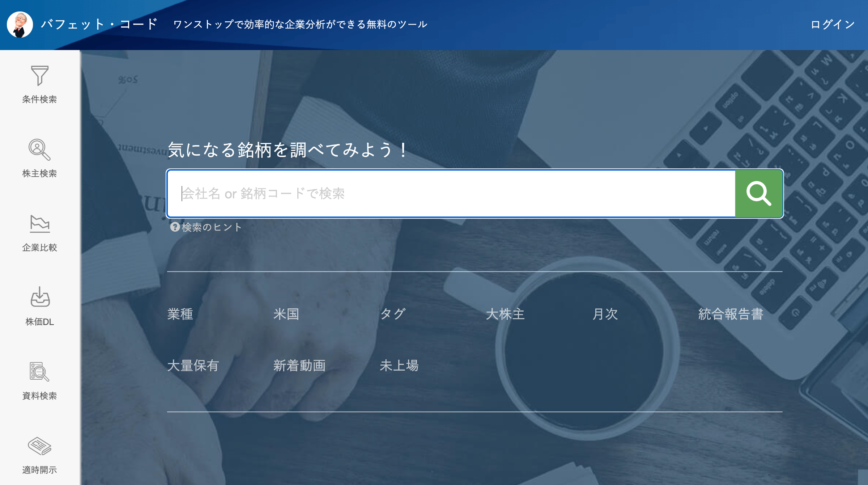Open the 米国 category
Viewport: 868px width, 485px height.
pyautogui.click(x=286, y=314)
